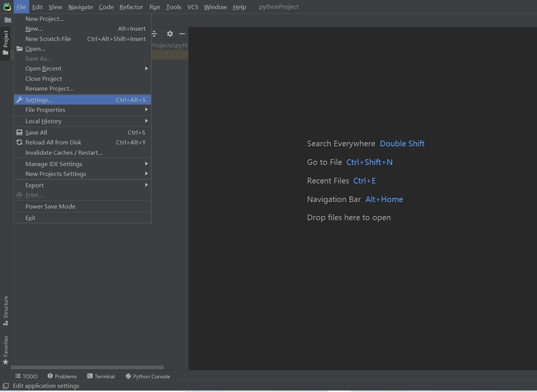The width and height of the screenshot is (537, 392).
Task: Expand the Local History submenu
Action: tap(82, 121)
